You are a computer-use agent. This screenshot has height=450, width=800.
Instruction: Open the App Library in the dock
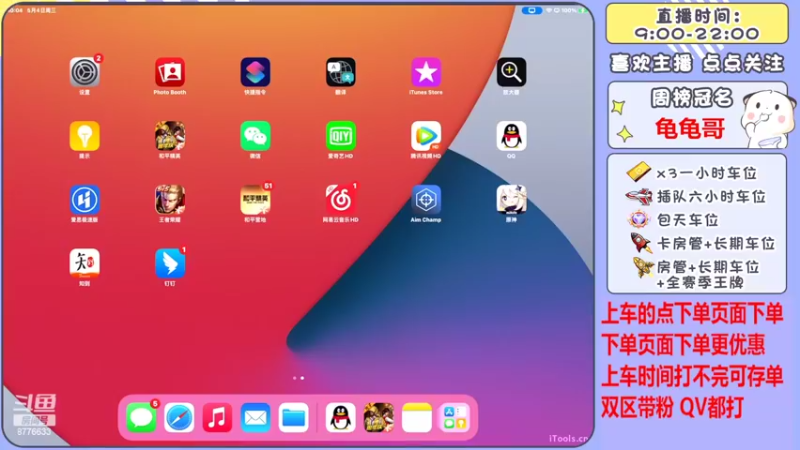[455, 417]
